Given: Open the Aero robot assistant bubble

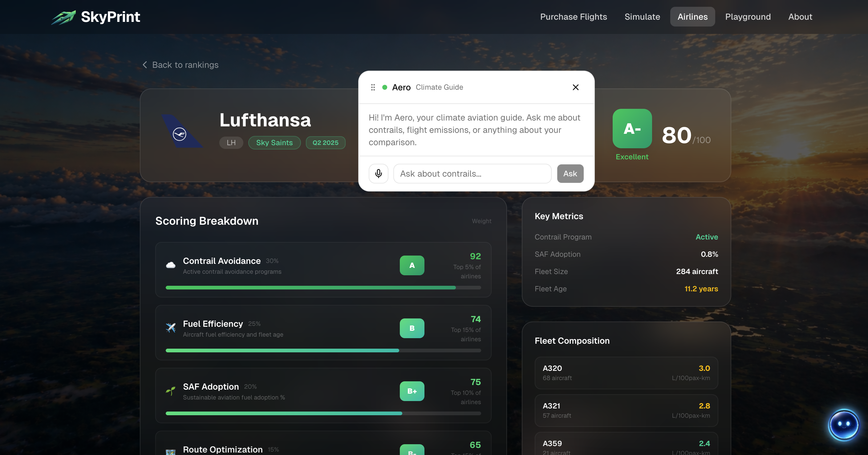Looking at the screenshot, I should [843, 425].
